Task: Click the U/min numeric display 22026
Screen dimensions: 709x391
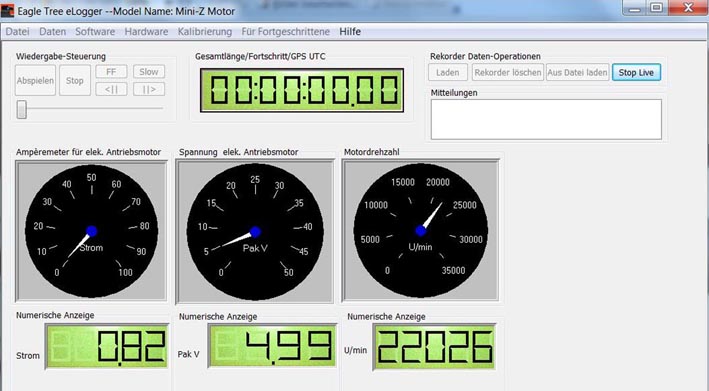Action: point(434,347)
